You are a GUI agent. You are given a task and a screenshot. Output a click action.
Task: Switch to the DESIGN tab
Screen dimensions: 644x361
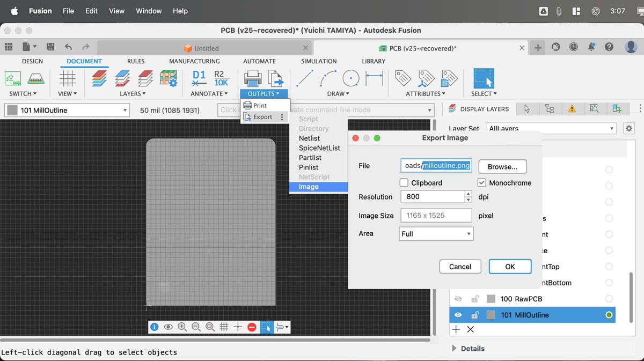tap(33, 61)
